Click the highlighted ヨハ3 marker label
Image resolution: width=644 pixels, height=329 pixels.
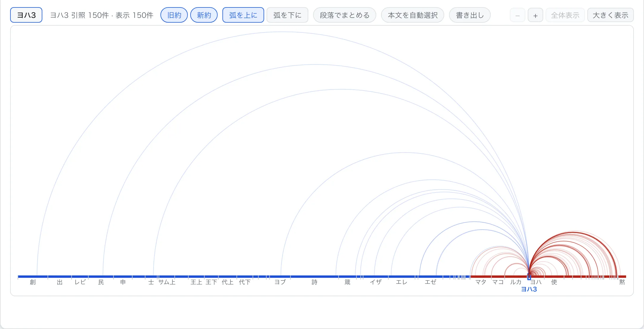[x=529, y=289]
